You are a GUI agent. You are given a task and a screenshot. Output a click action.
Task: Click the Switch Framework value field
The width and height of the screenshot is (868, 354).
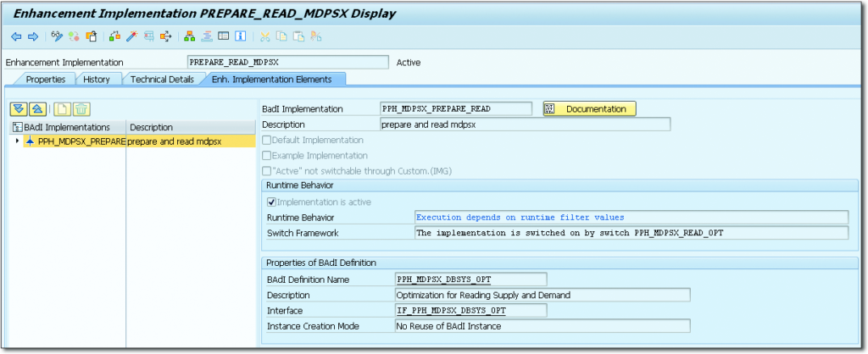coord(632,232)
